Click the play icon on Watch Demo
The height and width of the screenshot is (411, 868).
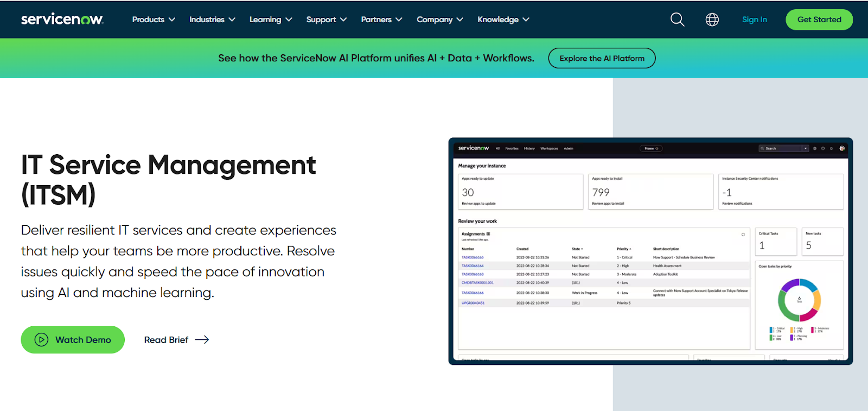[x=41, y=340]
